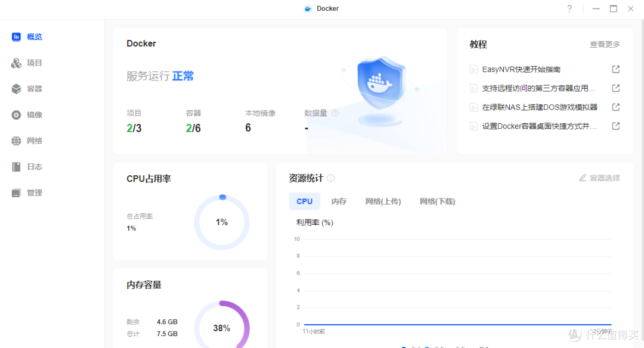Open 网络 in the sidebar menu
The width and height of the screenshot is (644, 348).
click(35, 141)
